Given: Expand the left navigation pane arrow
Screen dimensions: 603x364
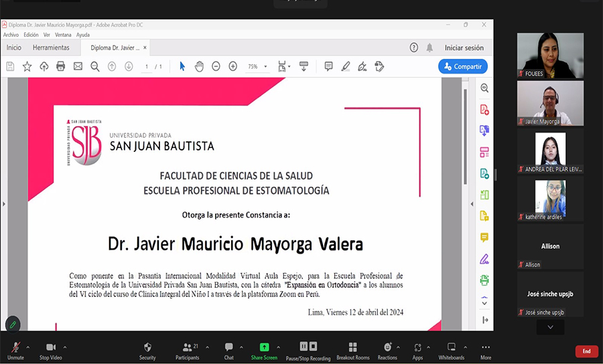Looking at the screenshot, I should point(4,204).
